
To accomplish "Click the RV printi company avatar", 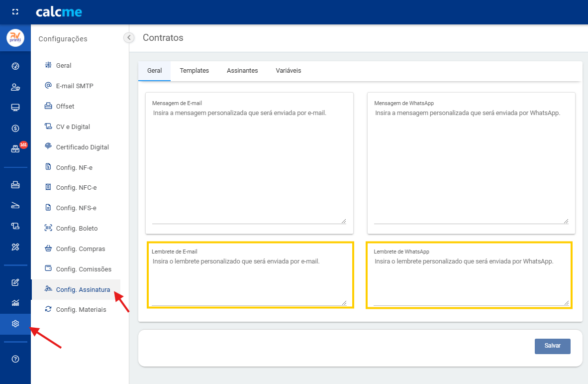I will click(x=15, y=38).
